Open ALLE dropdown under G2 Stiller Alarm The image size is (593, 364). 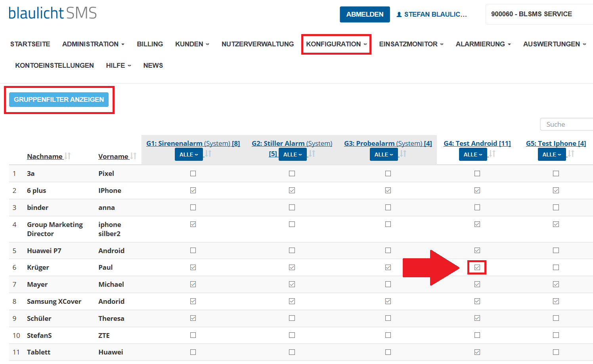pyautogui.click(x=293, y=154)
